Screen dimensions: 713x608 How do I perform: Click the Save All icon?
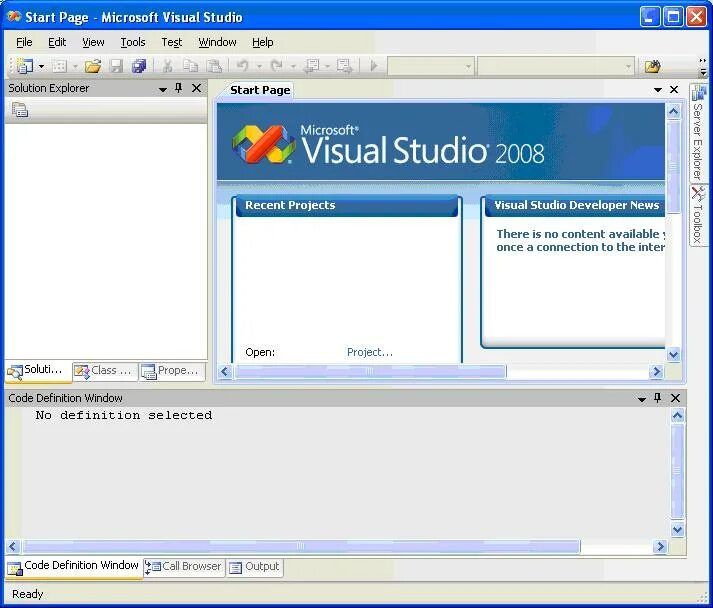click(x=139, y=66)
